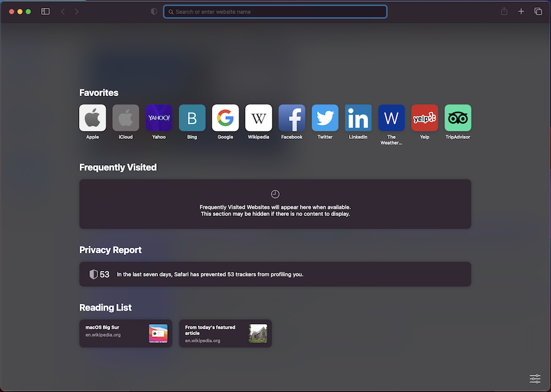Click the privacy shield icon in toolbar
551x392 pixels.
click(x=154, y=12)
